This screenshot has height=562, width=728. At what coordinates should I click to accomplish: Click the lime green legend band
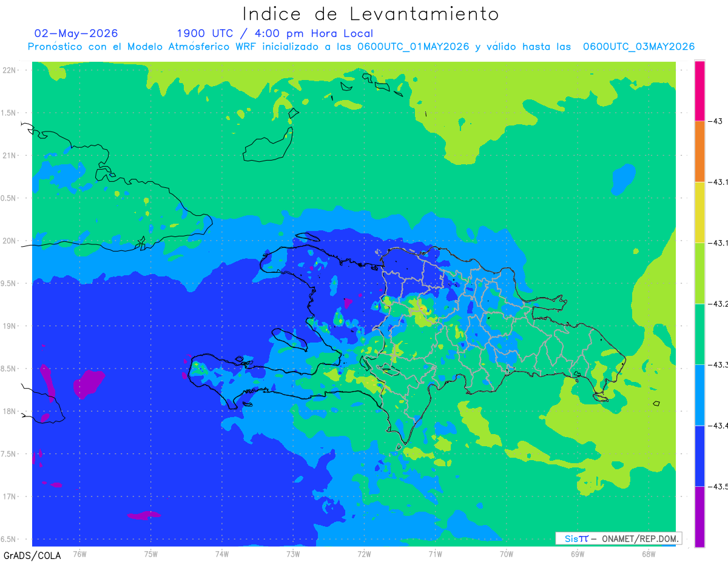tap(699, 273)
